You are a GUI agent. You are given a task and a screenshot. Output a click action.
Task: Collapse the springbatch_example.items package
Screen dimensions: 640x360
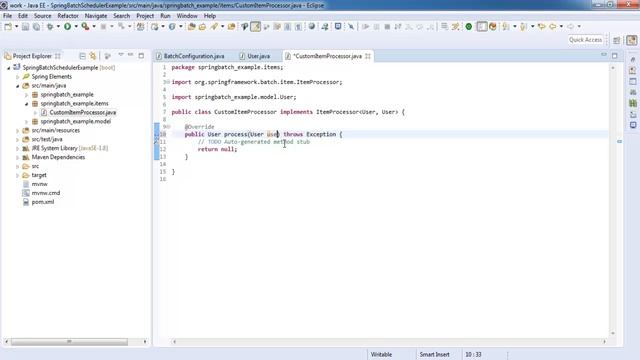[27, 104]
